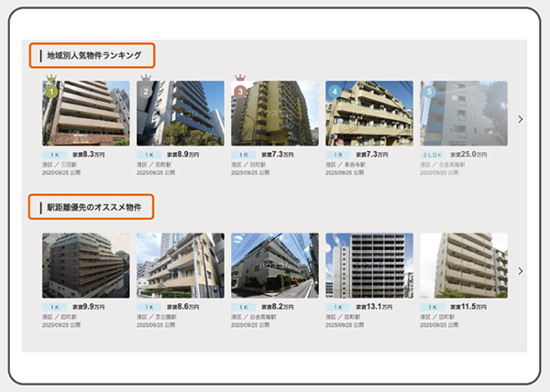Open the 地域別人気物件ランキング section heading

click(93, 56)
